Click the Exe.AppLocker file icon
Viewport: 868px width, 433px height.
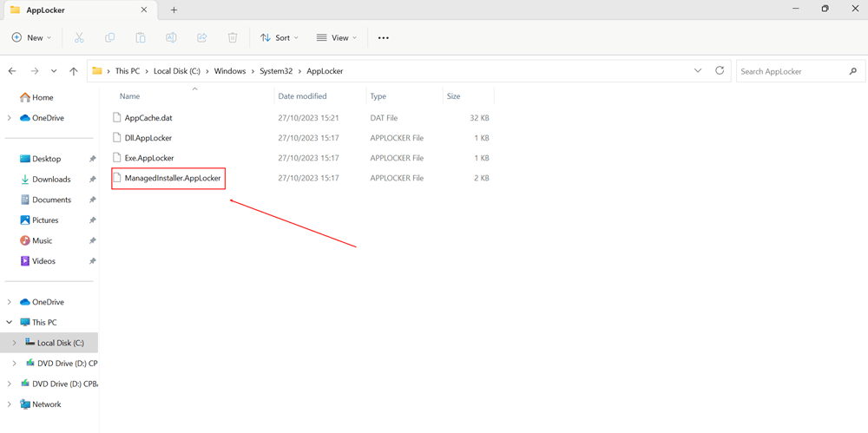(x=116, y=158)
